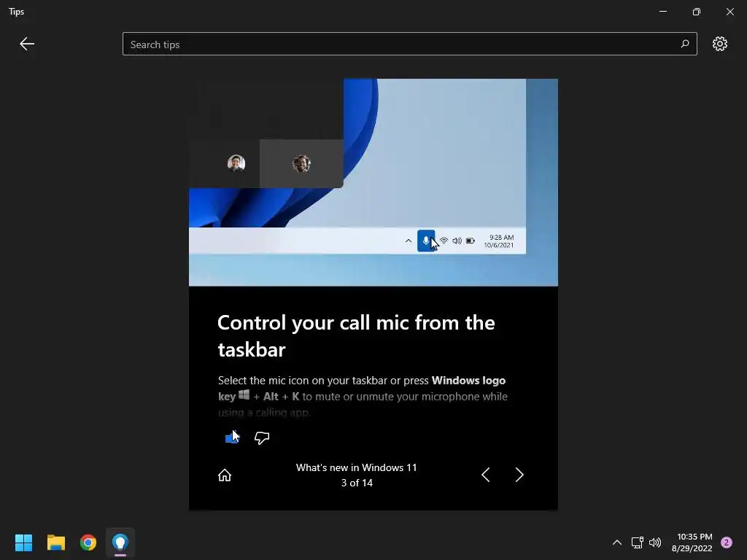Open Tips settings gear
The image size is (747, 560).
[x=720, y=44]
